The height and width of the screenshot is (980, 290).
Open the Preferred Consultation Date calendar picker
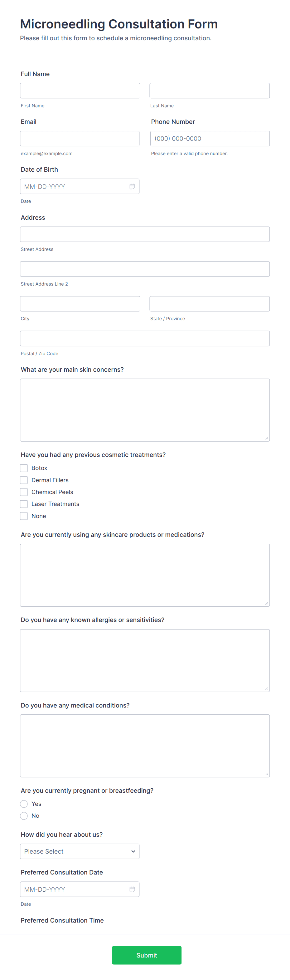[x=132, y=889]
